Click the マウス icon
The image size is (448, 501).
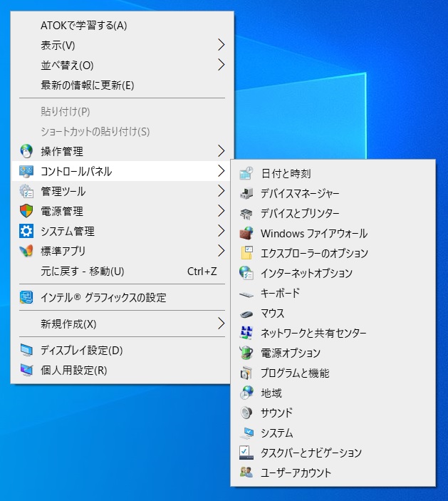[x=246, y=314]
